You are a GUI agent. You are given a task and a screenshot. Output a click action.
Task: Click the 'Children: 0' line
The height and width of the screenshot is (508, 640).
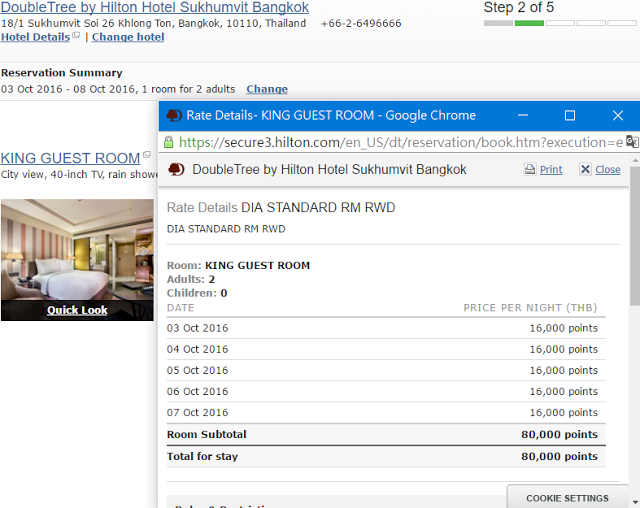(x=197, y=293)
